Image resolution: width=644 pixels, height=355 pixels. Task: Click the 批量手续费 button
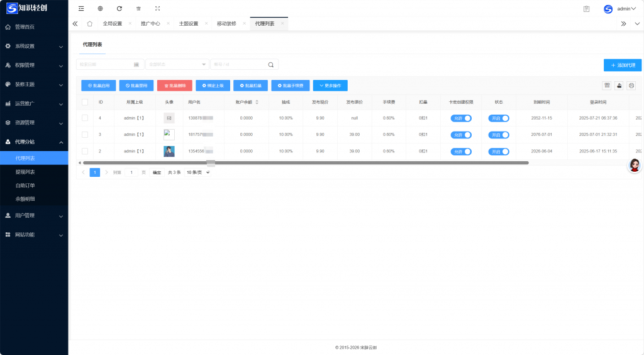click(291, 86)
